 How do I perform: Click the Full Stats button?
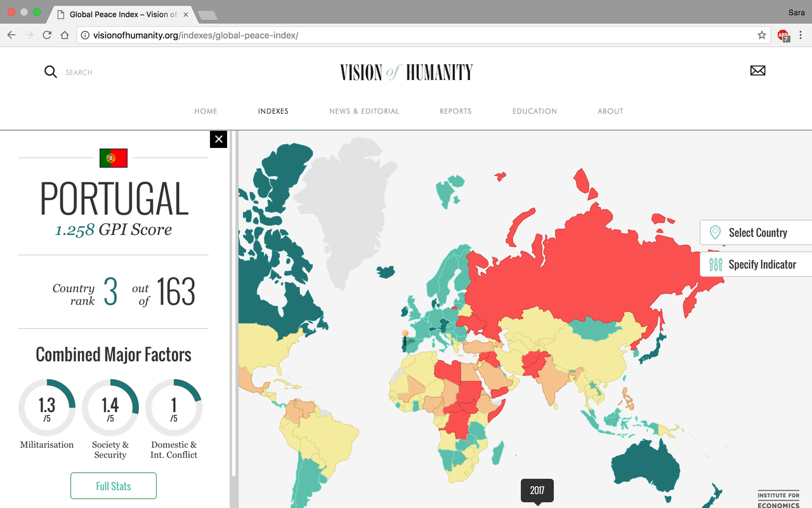click(114, 486)
